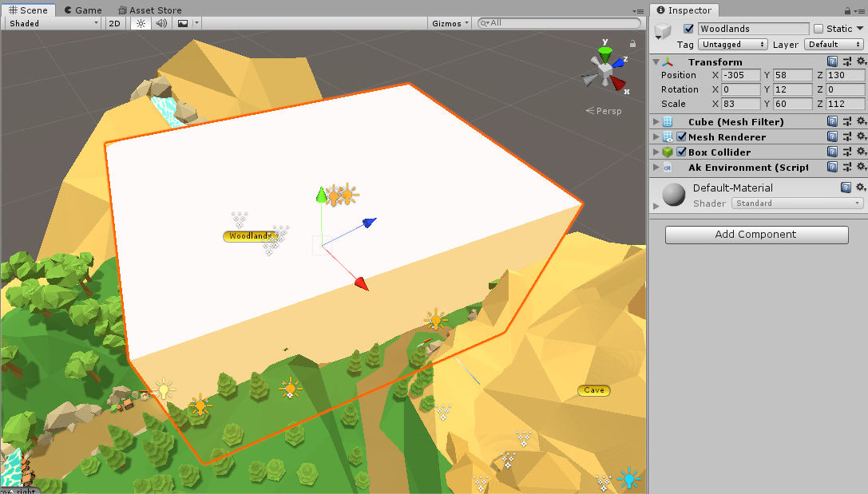Open the Untagged tag dropdown
The height and width of the screenshot is (494, 868).
pyautogui.click(x=732, y=45)
